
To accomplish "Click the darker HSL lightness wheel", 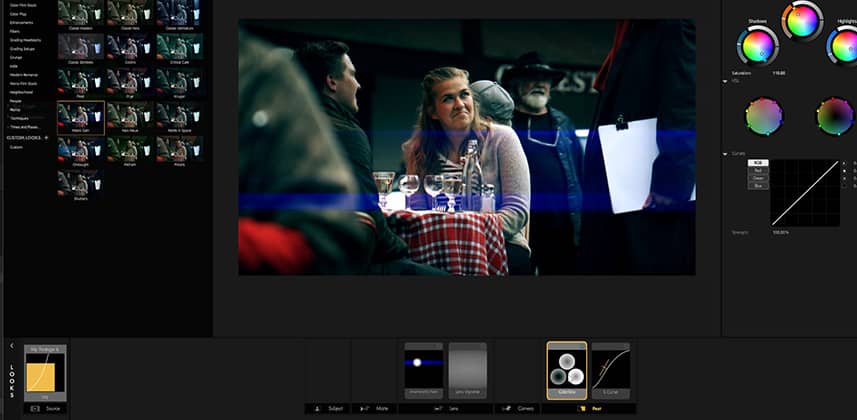I will (x=835, y=116).
